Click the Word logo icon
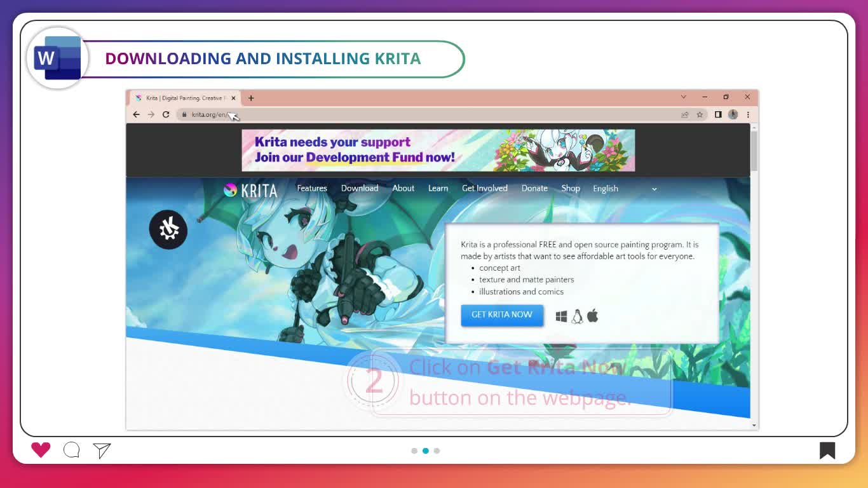868x488 pixels. [x=58, y=58]
